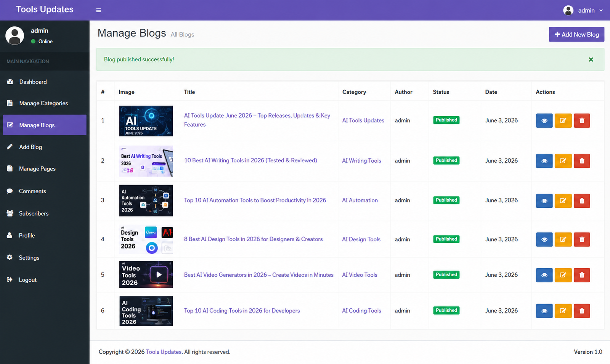Viewport: 610px width, 364px height.
Task: Open title 'Top 10 AI Automation Tools to Boost Productivity'
Action: click(255, 200)
